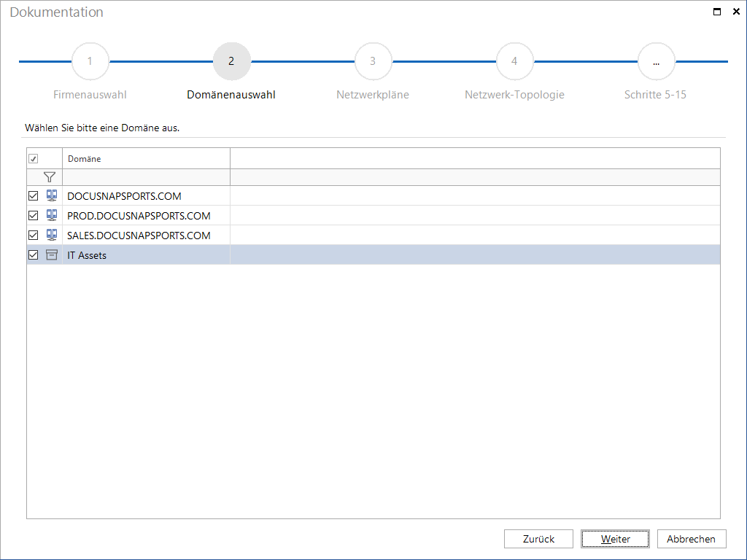Viewport: 747px width, 560px height.
Task: Toggle the select-all checkbox in header
Action: click(34, 158)
